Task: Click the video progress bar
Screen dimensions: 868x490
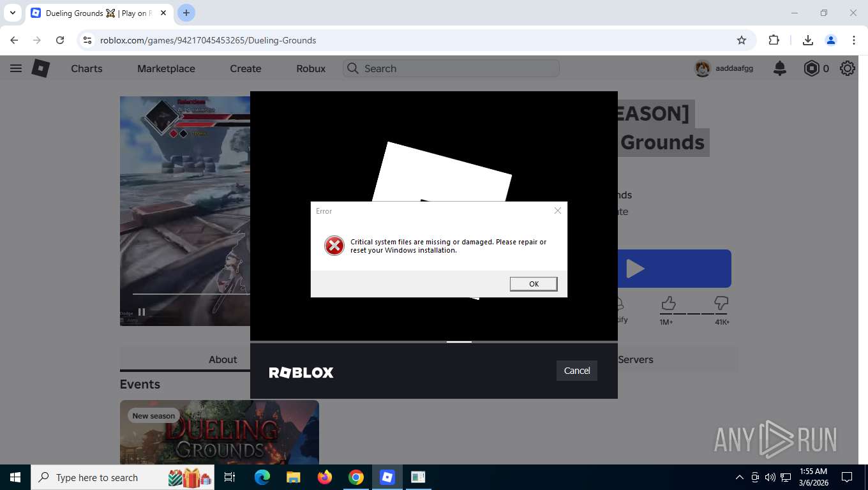Action: (191, 294)
